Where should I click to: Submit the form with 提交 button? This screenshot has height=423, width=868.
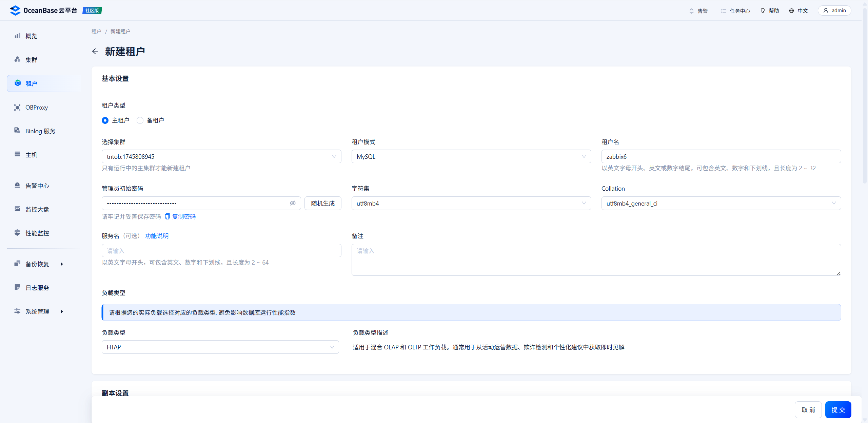pos(838,410)
